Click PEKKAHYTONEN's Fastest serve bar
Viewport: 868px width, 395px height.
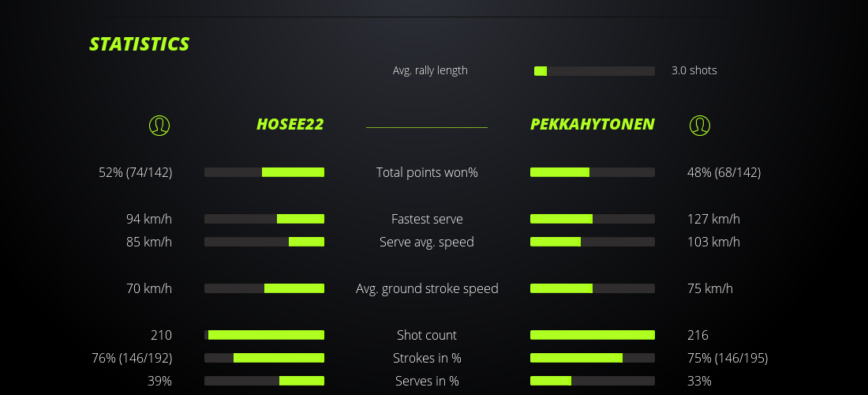593,219
